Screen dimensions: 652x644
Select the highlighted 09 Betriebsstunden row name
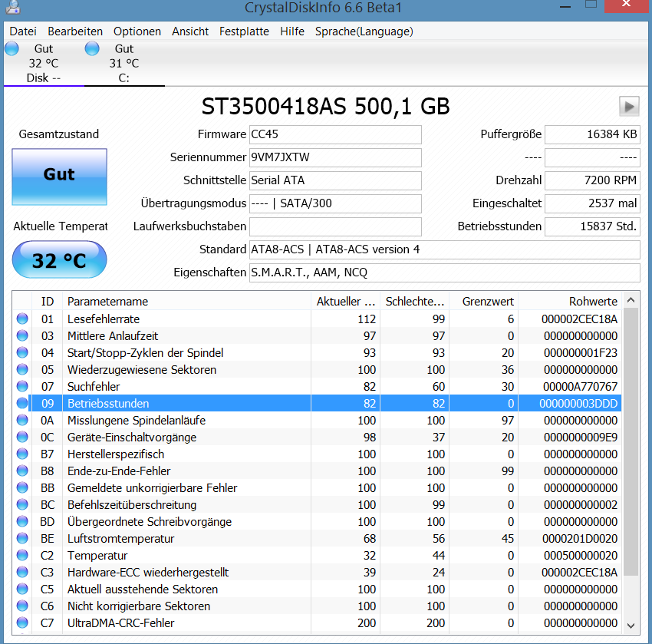click(108, 404)
